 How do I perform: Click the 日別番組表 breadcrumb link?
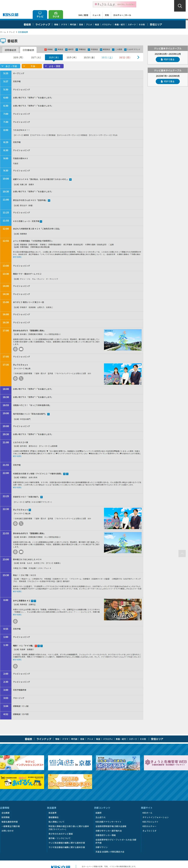[23, 32]
